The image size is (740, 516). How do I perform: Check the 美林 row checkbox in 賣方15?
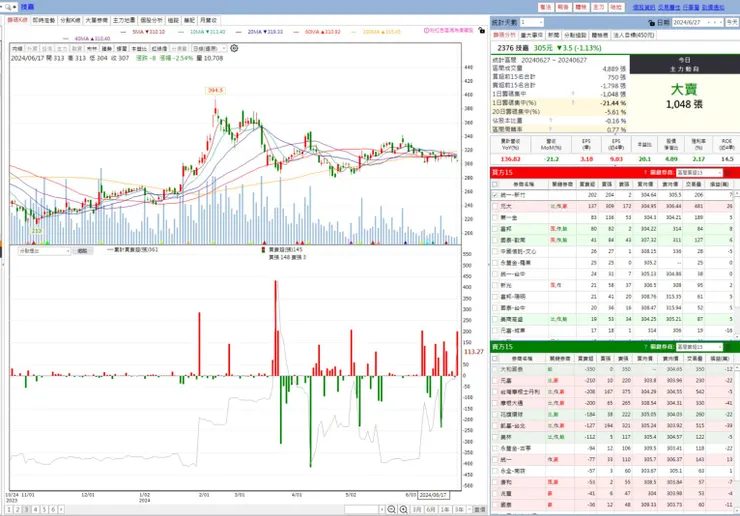pyautogui.click(x=495, y=437)
